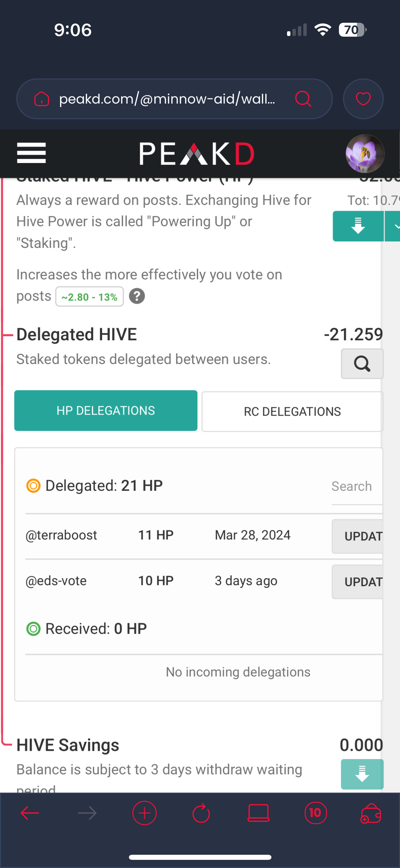Tap the Delegated HIVE magnifier button
The image size is (400, 868).
362,364
